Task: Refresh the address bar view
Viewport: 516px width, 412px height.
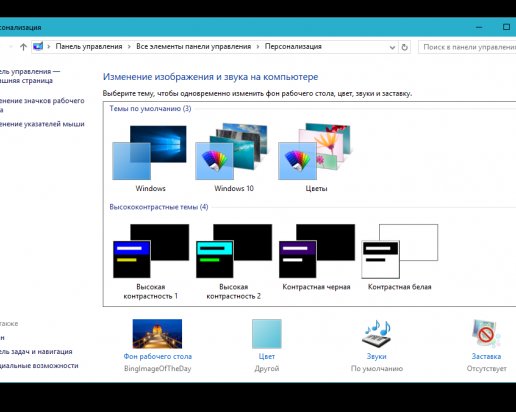Action: click(x=404, y=47)
